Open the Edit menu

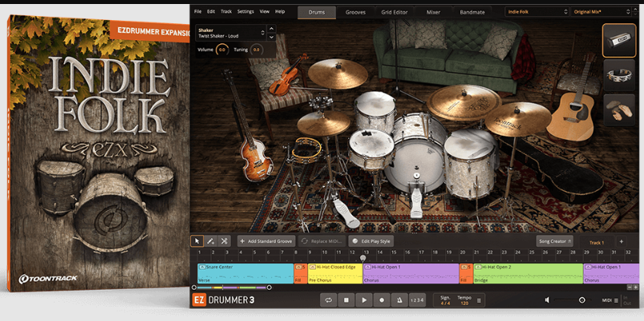click(211, 11)
